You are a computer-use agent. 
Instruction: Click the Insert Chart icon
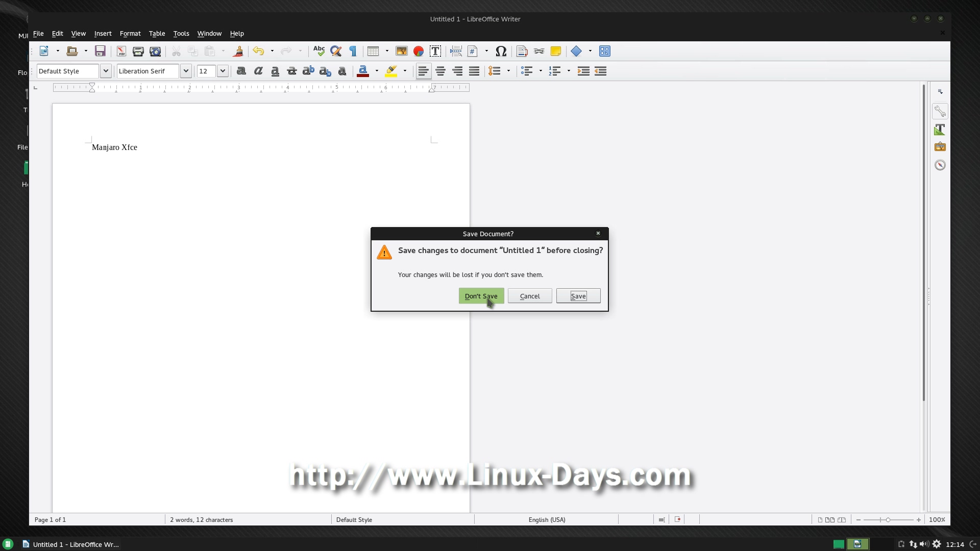419,51
